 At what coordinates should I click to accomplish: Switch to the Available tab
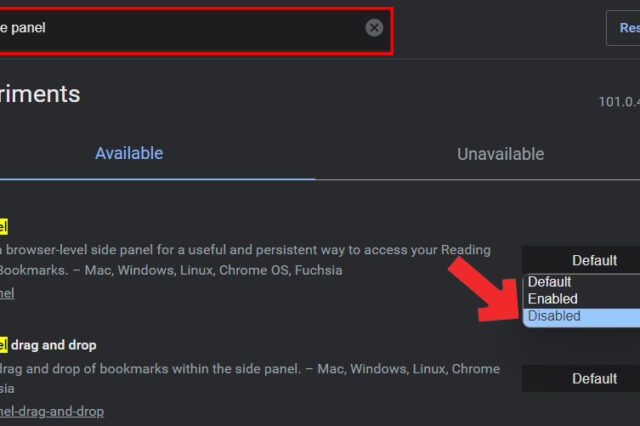129,154
